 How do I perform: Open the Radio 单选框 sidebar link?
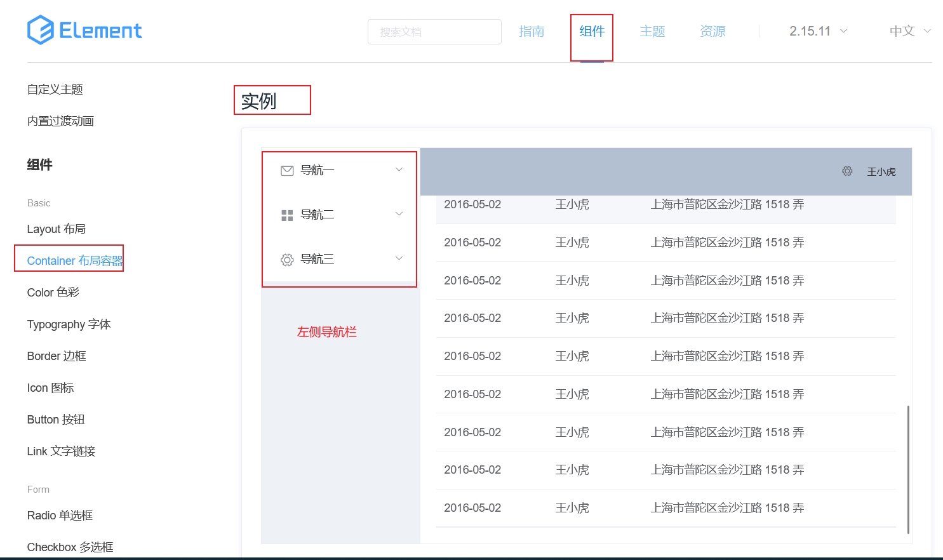point(60,516)
